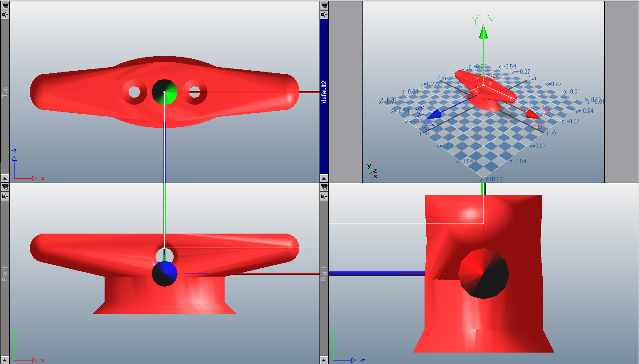Select the blue manipulator sphere in Front view

pos(166,273)
